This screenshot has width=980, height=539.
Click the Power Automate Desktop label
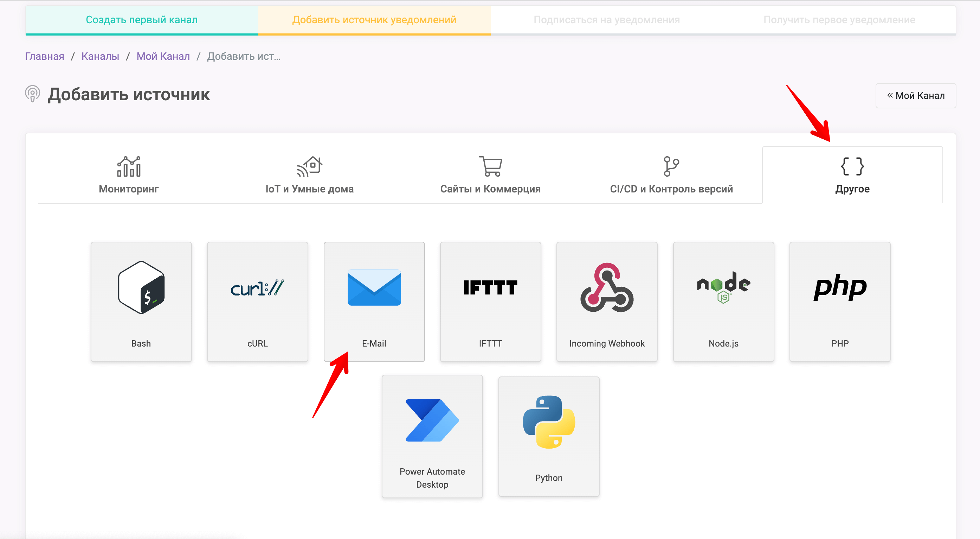(432, 478)
